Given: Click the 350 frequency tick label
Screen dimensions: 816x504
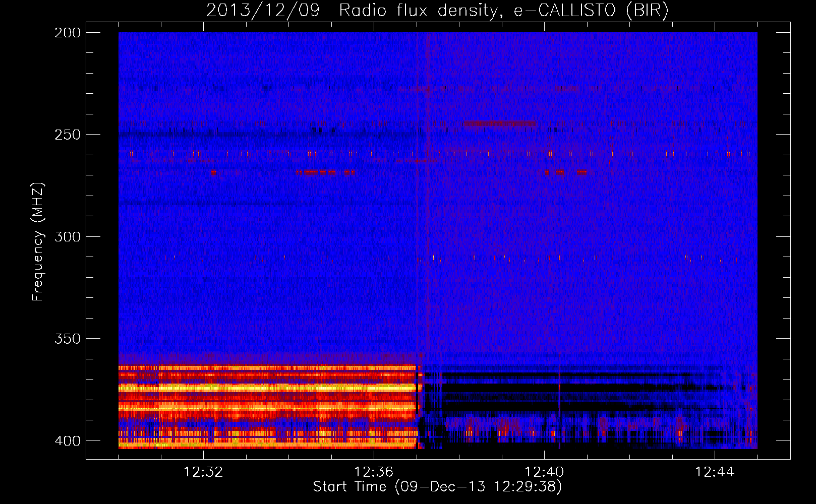Looking at the screenshot, I should [x=68, y=339].
